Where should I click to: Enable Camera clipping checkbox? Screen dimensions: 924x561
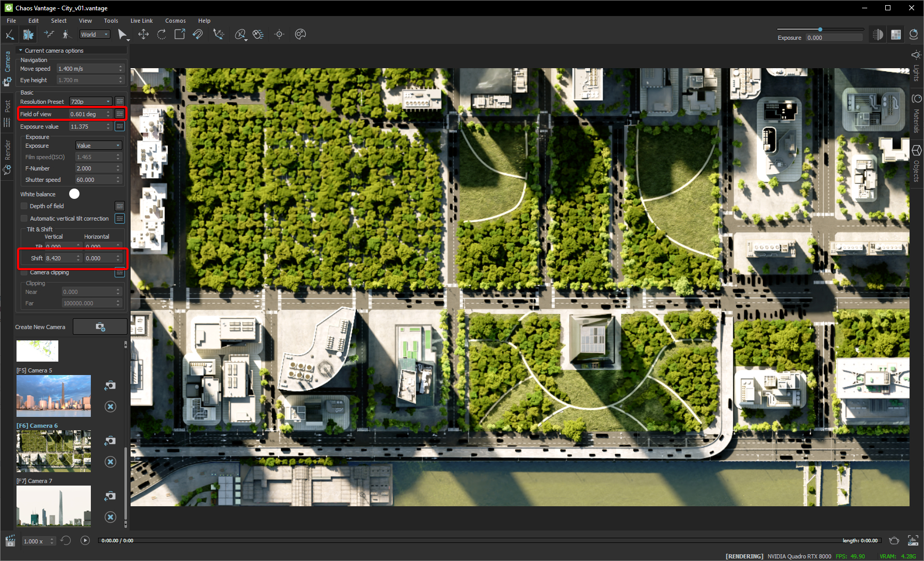point(24,272)
